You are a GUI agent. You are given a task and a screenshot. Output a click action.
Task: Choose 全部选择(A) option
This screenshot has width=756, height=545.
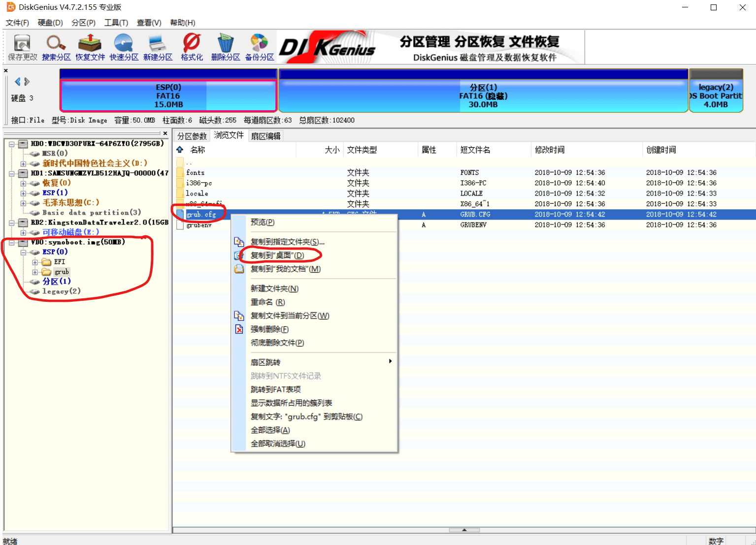pyautogui.click(x=270, y=430)
